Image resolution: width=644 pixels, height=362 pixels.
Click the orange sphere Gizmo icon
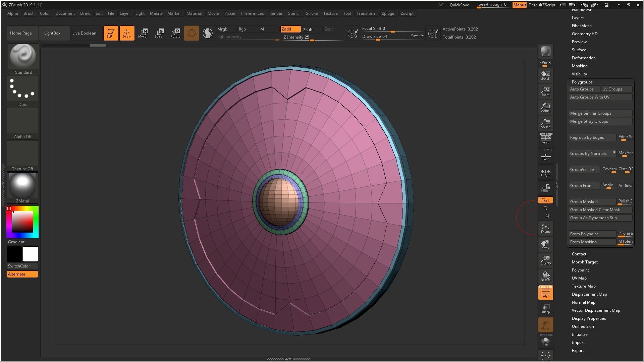coord(191,33)
